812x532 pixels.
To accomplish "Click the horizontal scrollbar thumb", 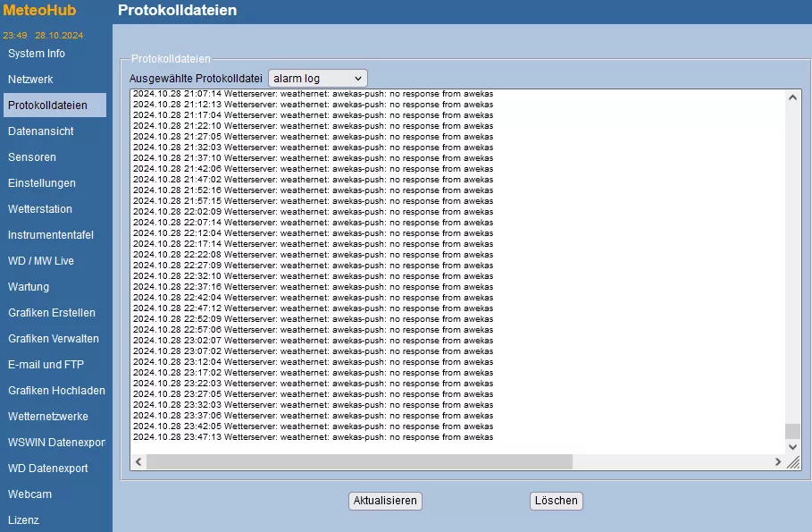I will pyautogui.click(x=359, y=461).
